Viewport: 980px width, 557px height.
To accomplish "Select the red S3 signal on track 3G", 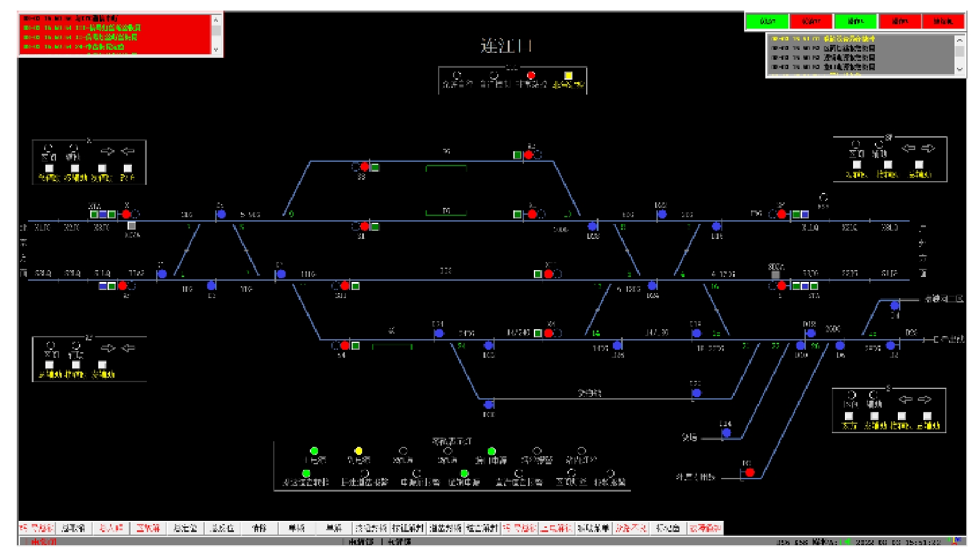I will 365,167.
